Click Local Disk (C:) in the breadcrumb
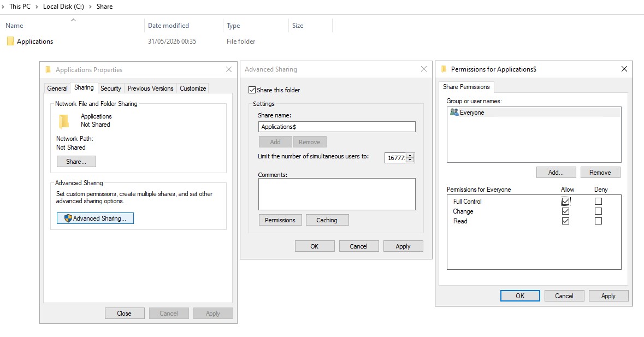Screen dimensions: 644x337 coord(63,7)
